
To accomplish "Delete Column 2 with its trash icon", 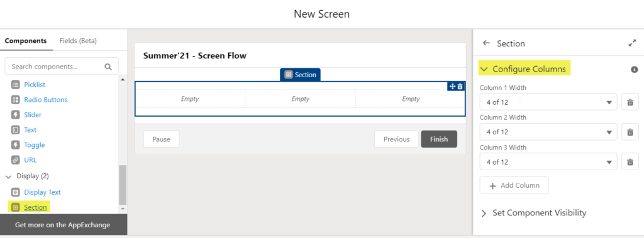I will [630, 132].
